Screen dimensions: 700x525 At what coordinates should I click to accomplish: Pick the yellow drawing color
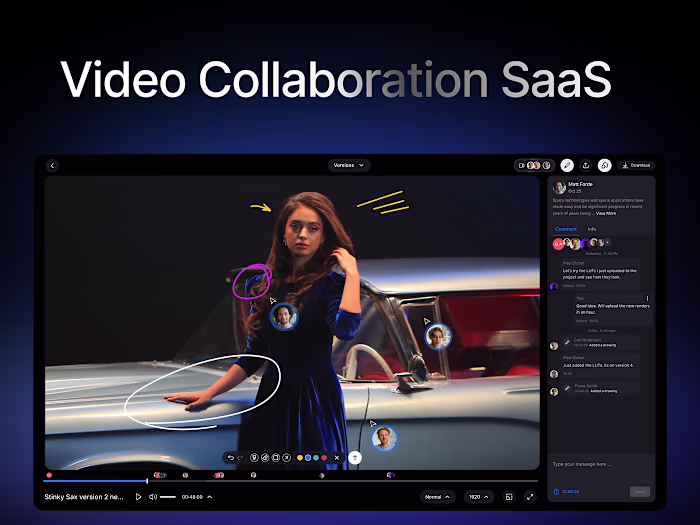[300, 458]
